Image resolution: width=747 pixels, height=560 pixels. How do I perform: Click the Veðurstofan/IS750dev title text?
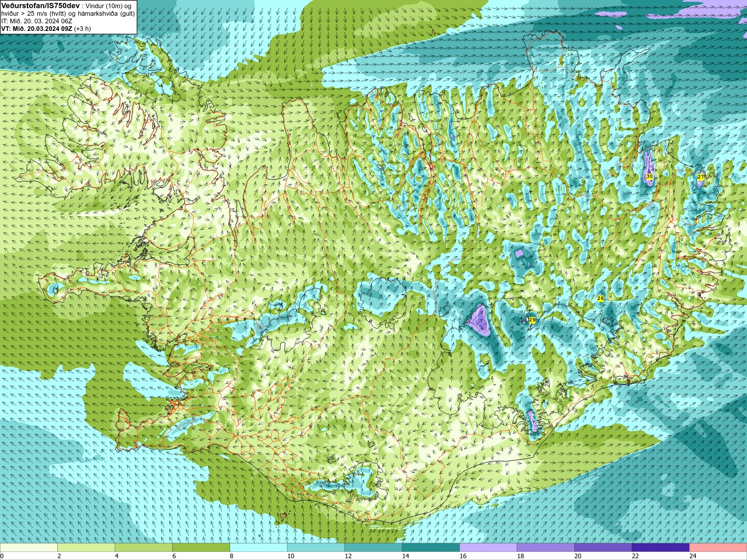point(40,5)
